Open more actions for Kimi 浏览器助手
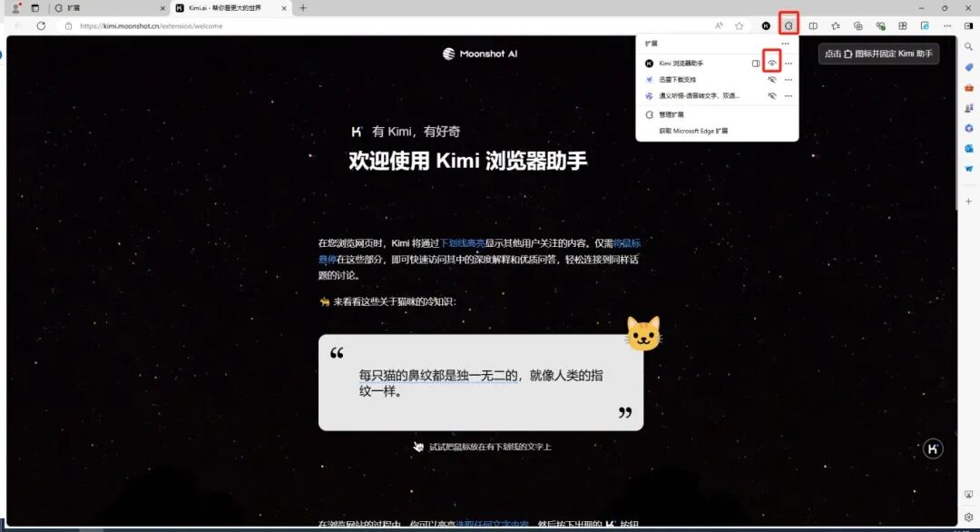 pyautogui.click(x=789, y=64)
